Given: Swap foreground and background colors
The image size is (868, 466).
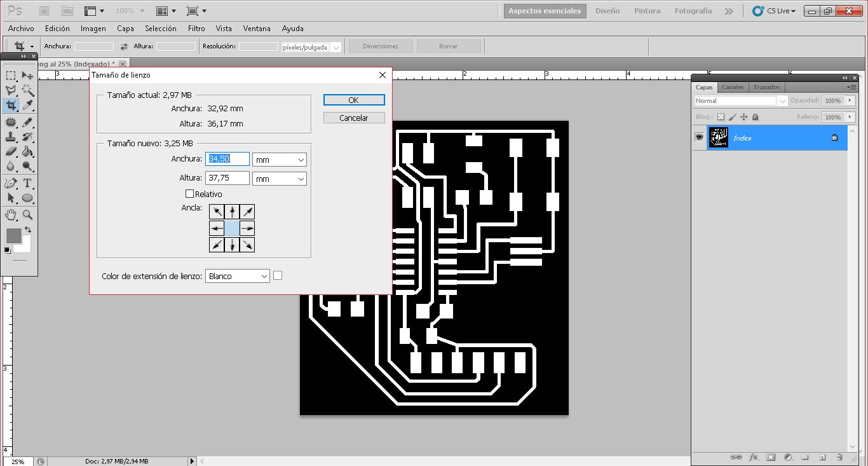Looking at the screenshot, I should click(x=28, y=230).
